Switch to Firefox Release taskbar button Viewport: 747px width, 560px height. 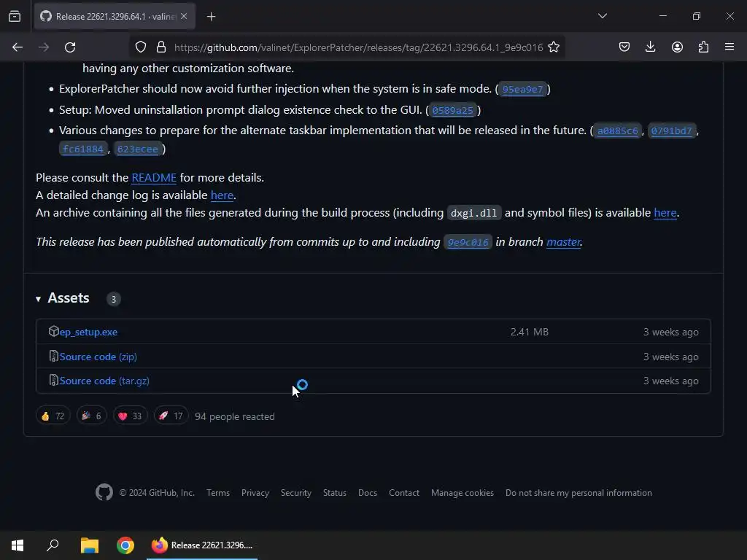(202, 545)
